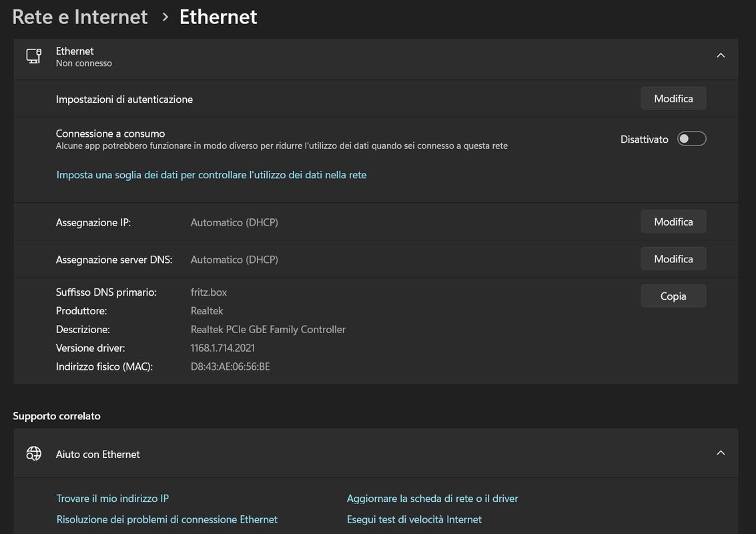Collapse the Aiuto con Ethernet section chevron
The height and width of the screenshot is (534, 756).
(x=721, y=453)
